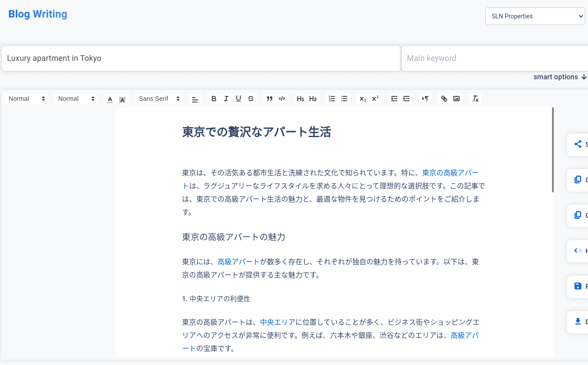588x365 pixels.
Task: Insert a hyperlink
Action: pos(444,99)
